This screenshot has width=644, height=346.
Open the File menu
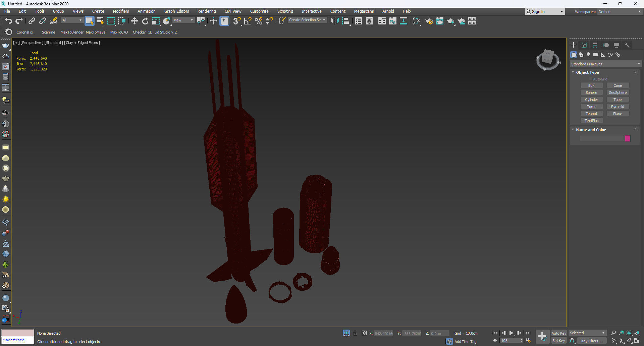(x=7, y=11)
